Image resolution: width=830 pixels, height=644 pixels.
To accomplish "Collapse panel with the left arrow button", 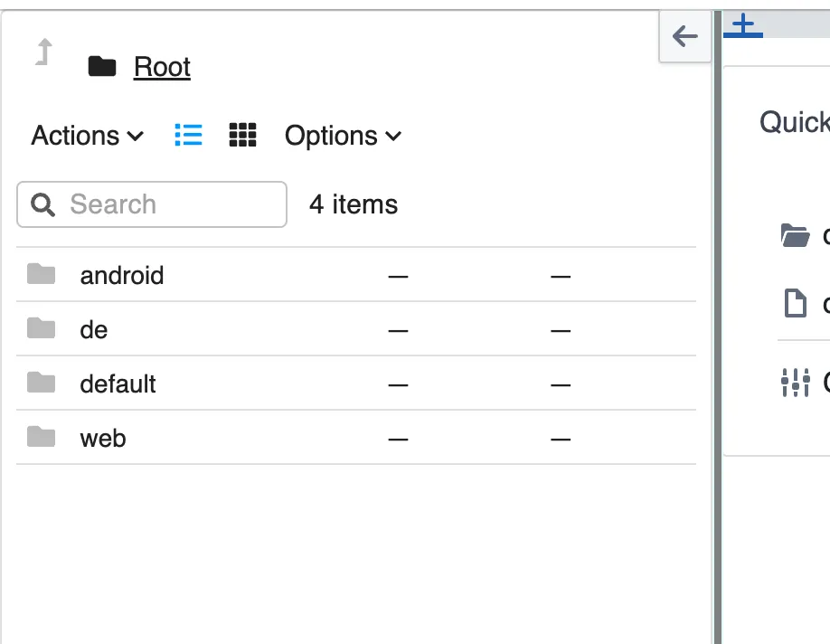I will (685, 36).
